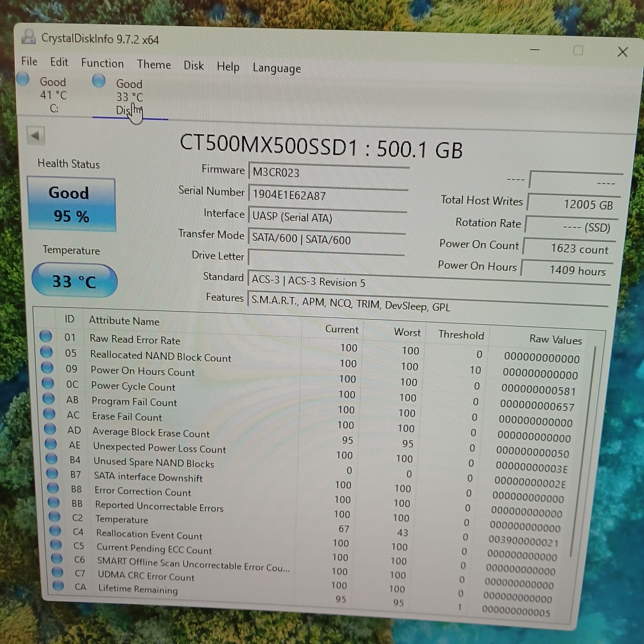This screenshot has width=644, height=644.
Task: Click the status circle for Lifetime Remaining
Action: (58, 586)
